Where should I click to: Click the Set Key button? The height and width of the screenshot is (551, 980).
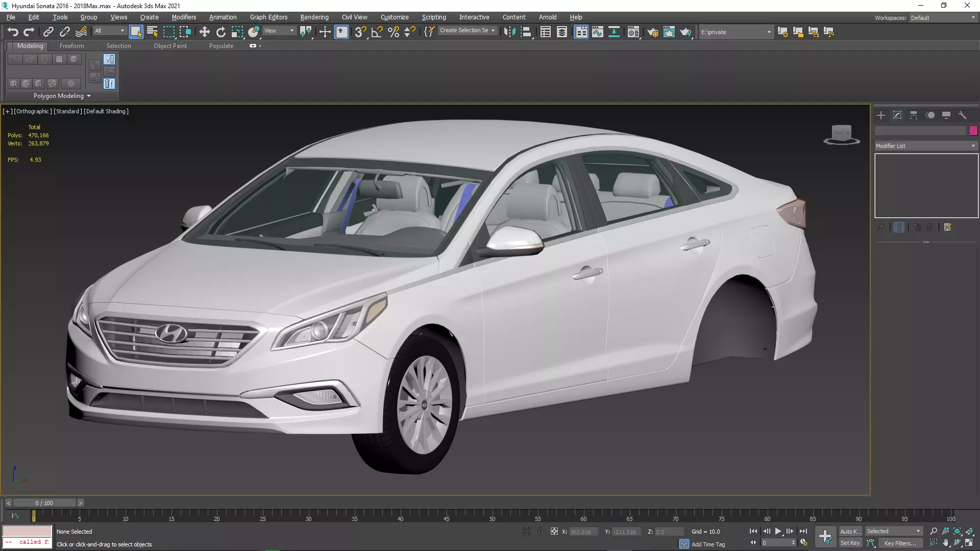850,543
